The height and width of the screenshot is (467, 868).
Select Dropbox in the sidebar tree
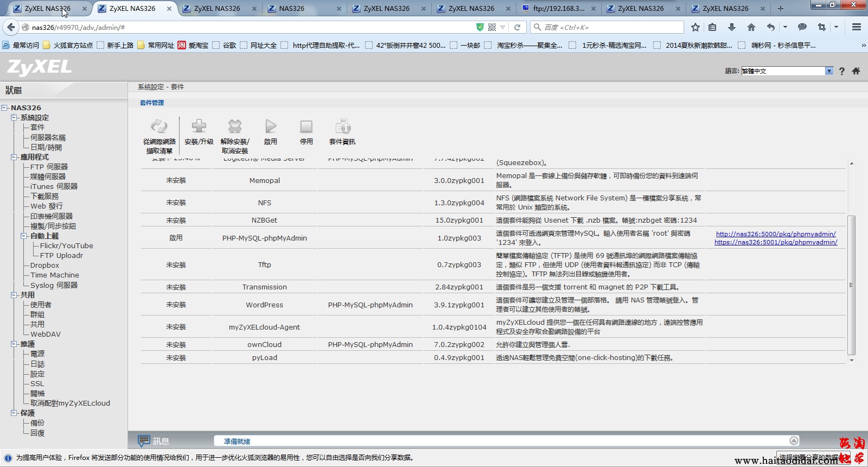tap(44, 266)
